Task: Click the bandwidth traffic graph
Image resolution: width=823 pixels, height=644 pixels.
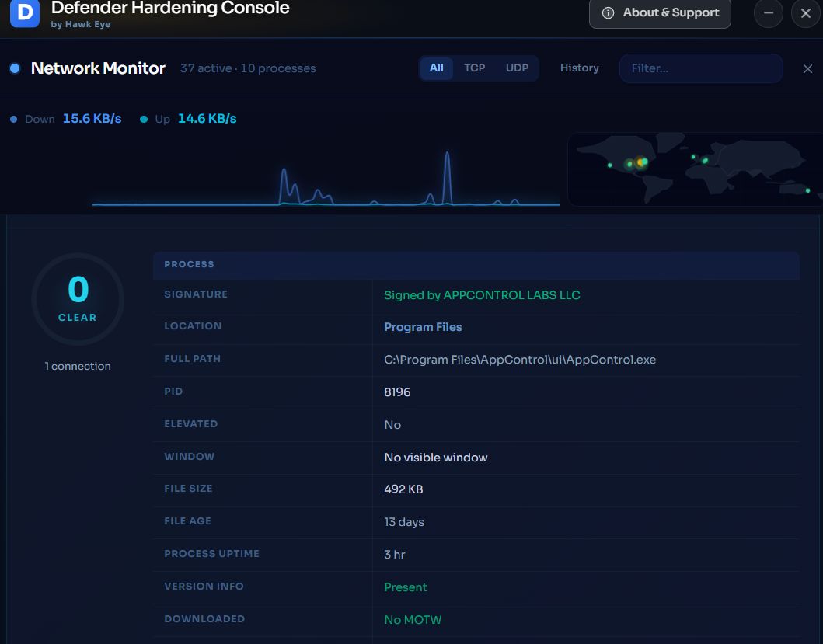Action: click(326, 178)
